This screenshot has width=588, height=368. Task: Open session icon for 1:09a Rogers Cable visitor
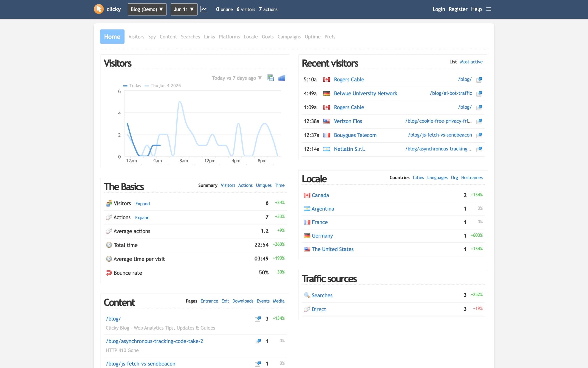coord(479,107)
